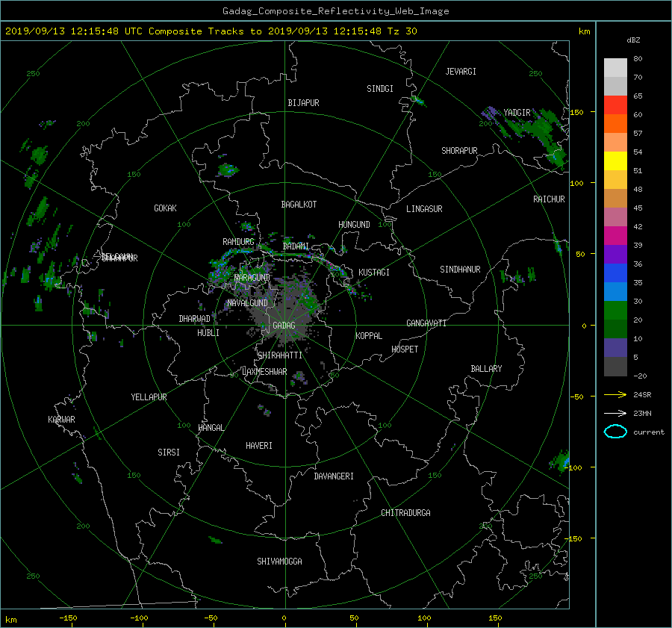Click the BIJAPUR city label
Image resolution: width=672 pixels, height=628 pixels.
(x=303, y=103)
